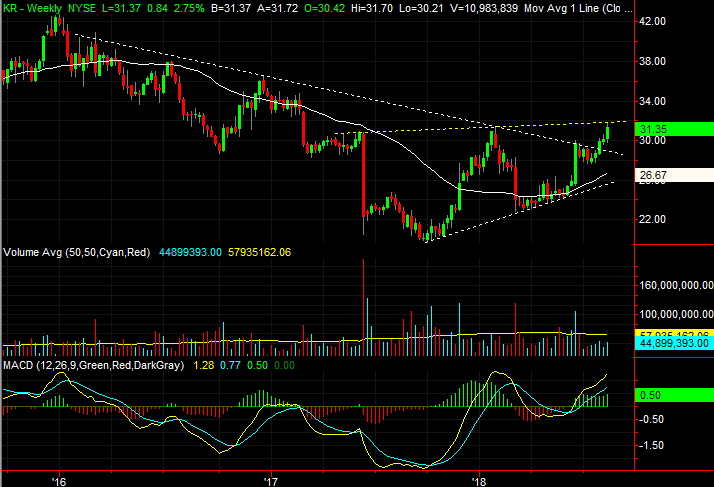Select the MACD (12,26,9,Green,Red,DarkGray) label
This screenshot has height=487, width=714.
(x=93, y=365)
